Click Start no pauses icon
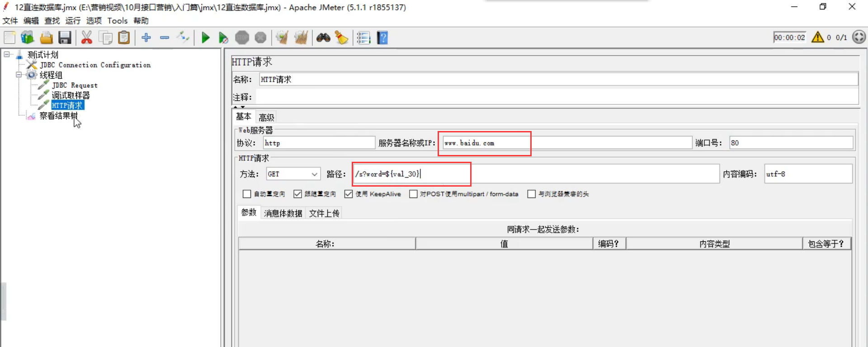 pos(223,38)
